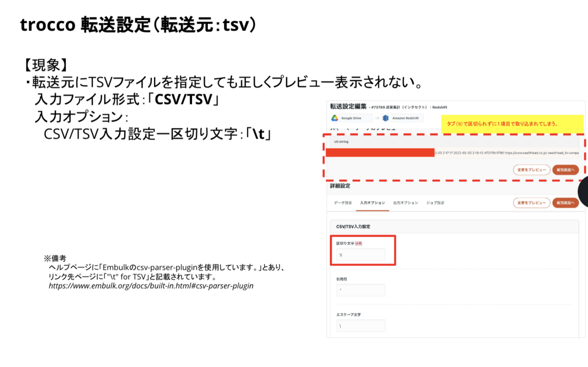Image resolution: width=588 pixels, height=367 pixels.
Task: Click 確認画面へ in the preview section
Action: (565, 170)
